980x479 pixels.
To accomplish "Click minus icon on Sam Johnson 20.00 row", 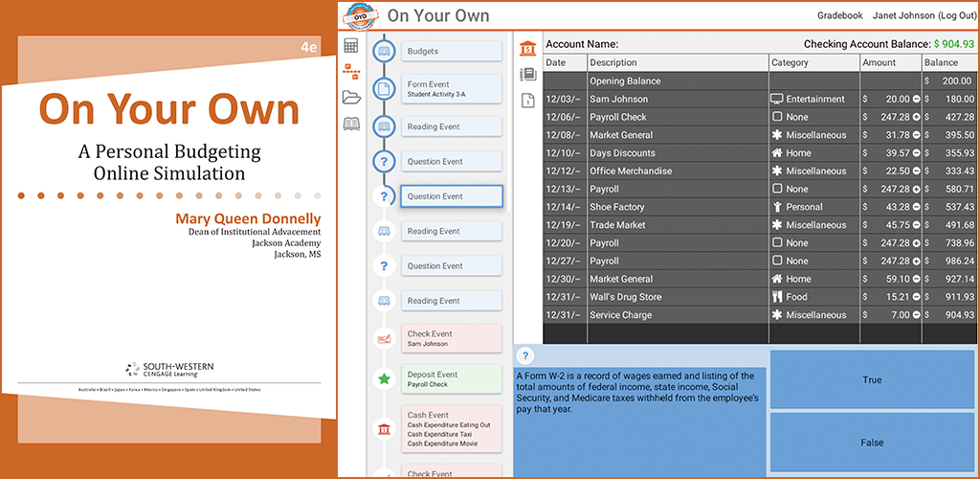I will [916, 99].
